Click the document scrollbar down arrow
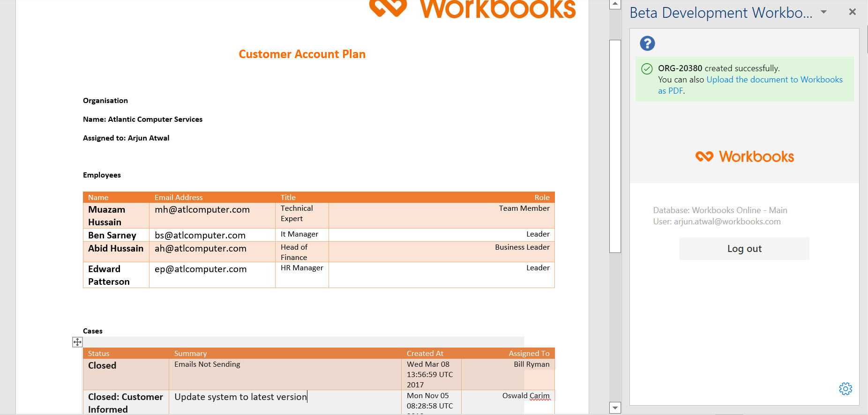This screenshot has height=415, width=868. pyautogui.click(x=615, y=408)
